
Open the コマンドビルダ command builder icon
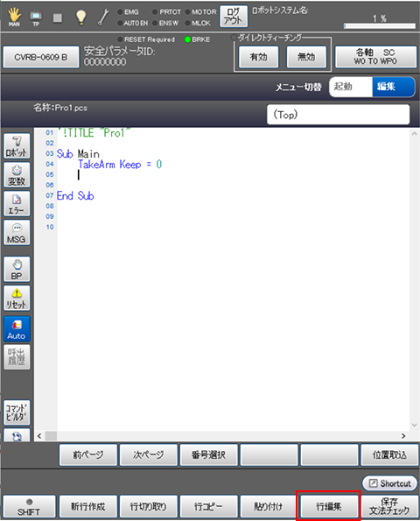17,412
